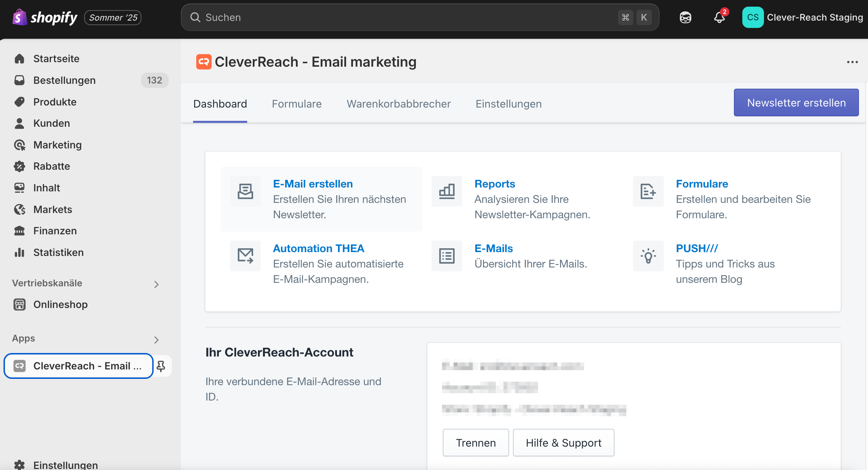The height and width of the screenshot is (470, 868).
Task: Click the Automation THEA envelope icon
Action: click(x=245, y=256)
